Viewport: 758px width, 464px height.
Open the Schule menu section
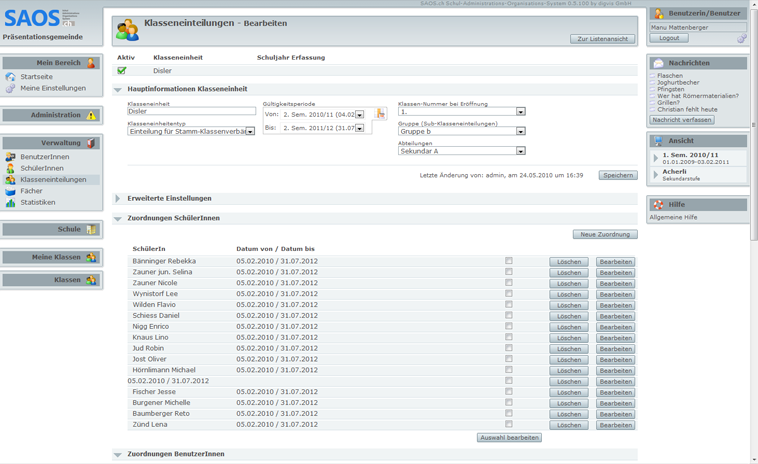(52, 229)
